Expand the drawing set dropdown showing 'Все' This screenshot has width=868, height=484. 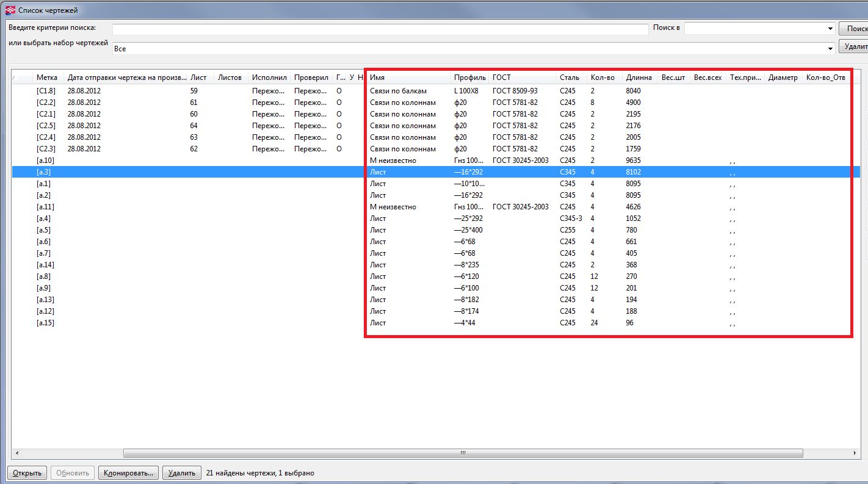tap(830, 48)
